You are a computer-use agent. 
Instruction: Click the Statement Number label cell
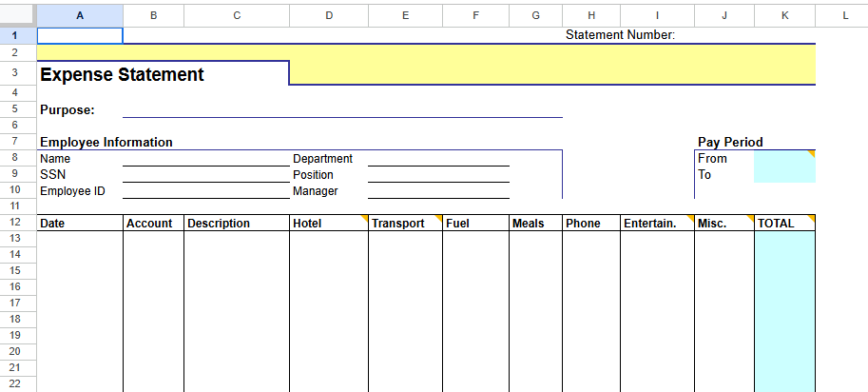(x=620, y=35)
